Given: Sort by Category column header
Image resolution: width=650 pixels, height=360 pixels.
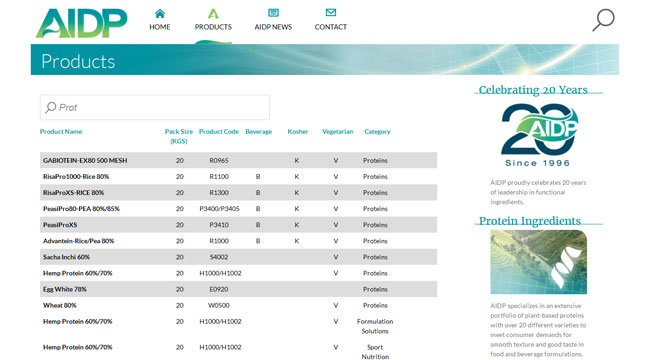Looking at the screenshot, I should [377, 131].
